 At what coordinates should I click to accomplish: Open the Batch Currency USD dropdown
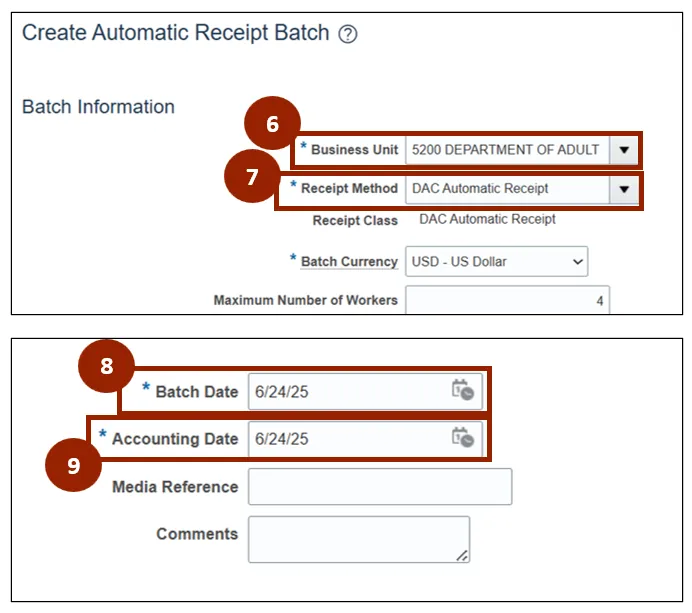point(496,262)
